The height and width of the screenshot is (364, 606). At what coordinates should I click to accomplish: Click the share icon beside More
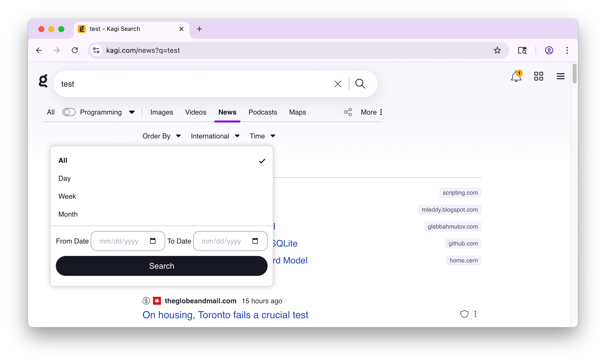(348, 112)
